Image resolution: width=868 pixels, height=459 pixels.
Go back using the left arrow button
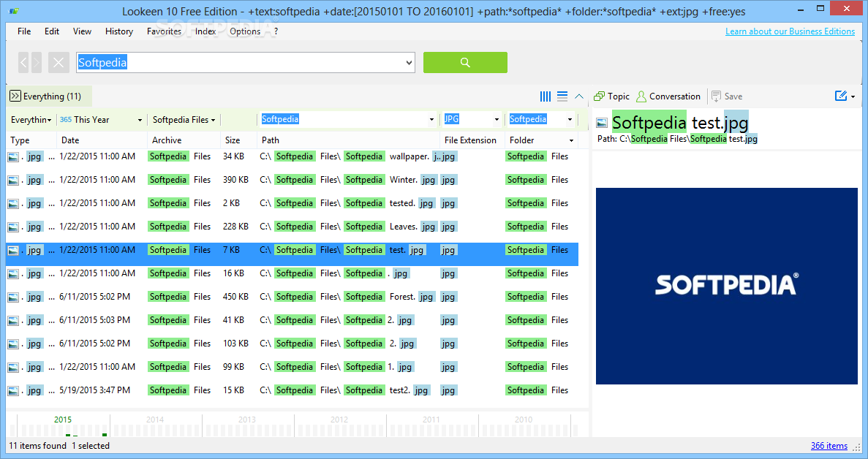point(23,62)
